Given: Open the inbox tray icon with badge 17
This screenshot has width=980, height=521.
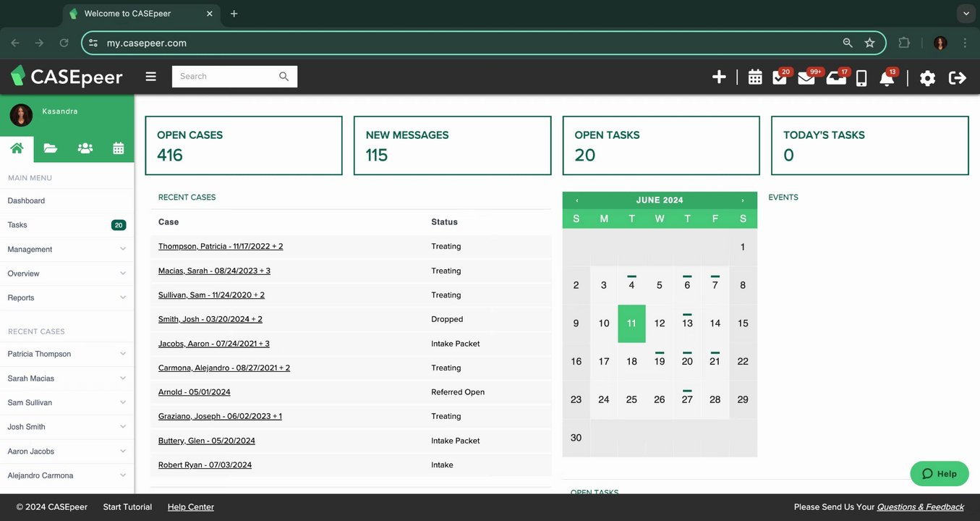Looking at the screenshot, I should [x=837, y=77].
